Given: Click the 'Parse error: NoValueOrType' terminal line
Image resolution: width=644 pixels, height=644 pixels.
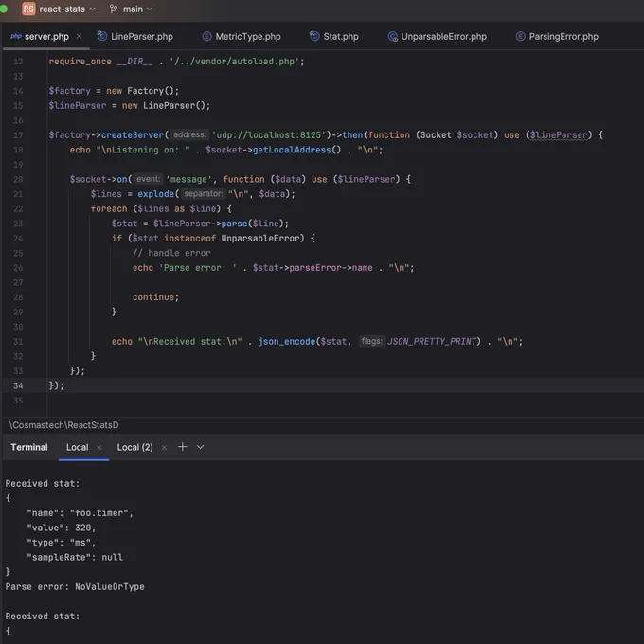Looking at the screenshot, I should tap(75, 587).
